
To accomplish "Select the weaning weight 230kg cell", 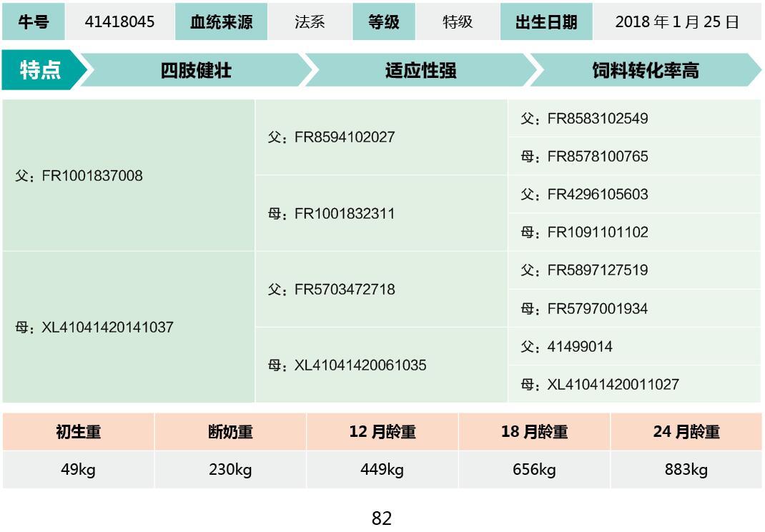I will [x=230, y=470].
